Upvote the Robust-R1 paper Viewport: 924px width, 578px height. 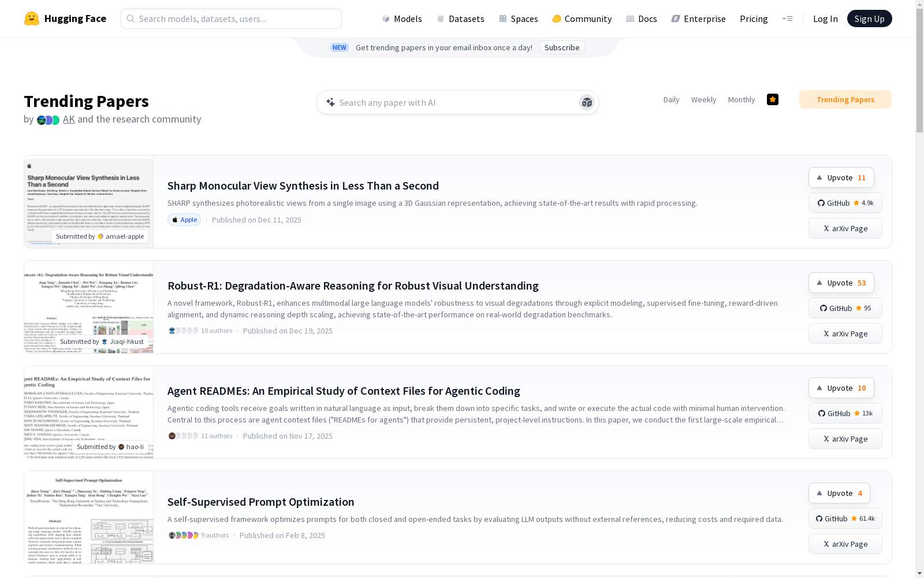[841, 283]
